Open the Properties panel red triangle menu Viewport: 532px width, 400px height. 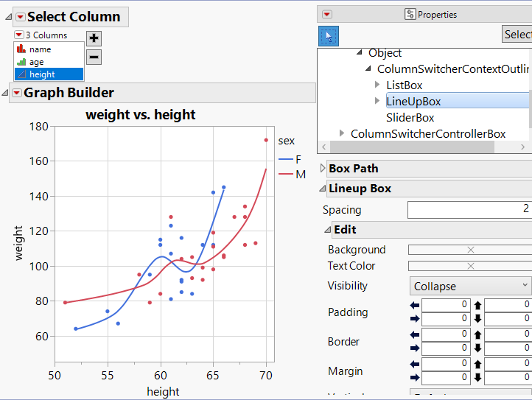tap(327, 14)
